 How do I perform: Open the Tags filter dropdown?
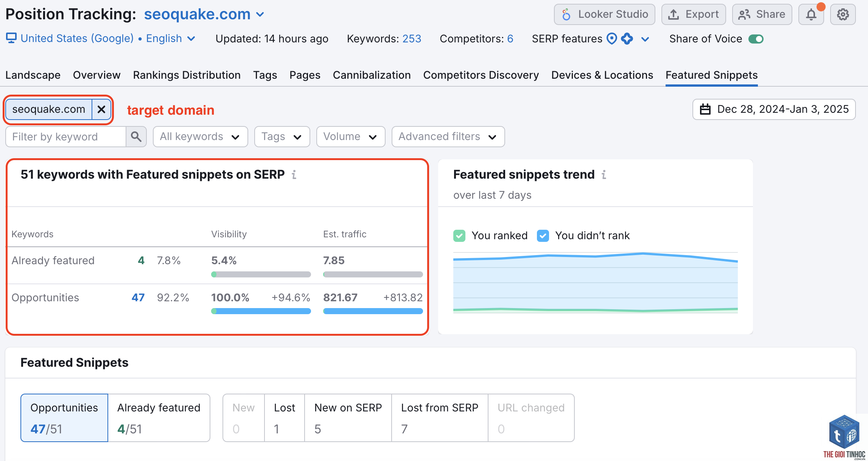282,137
